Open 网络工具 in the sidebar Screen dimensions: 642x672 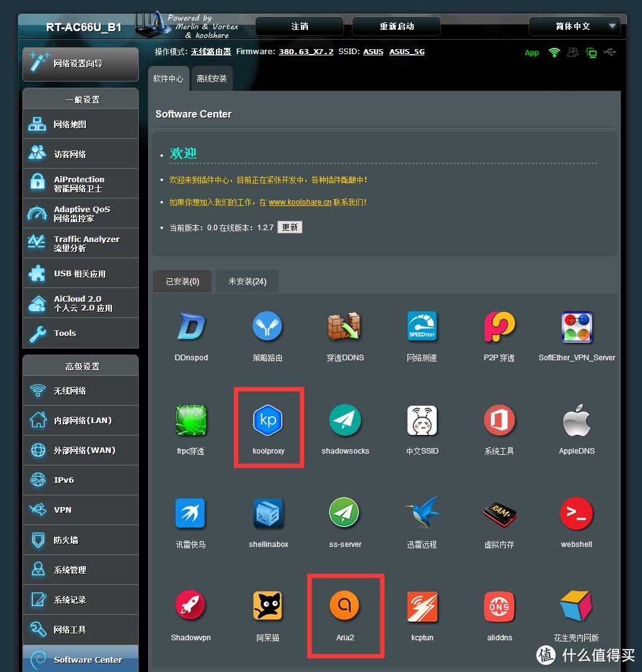point(81,630)
